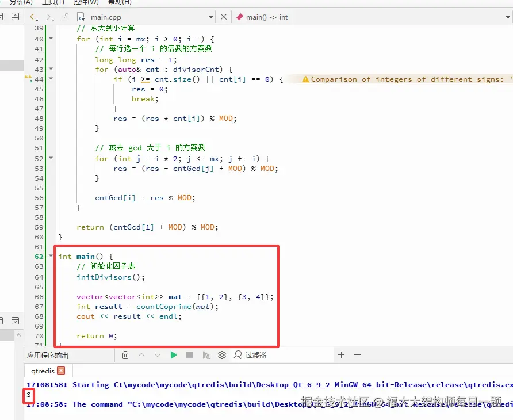513x420 pixels.
Task: Click the up chevron in left sidebar
Action: (18, 335)
